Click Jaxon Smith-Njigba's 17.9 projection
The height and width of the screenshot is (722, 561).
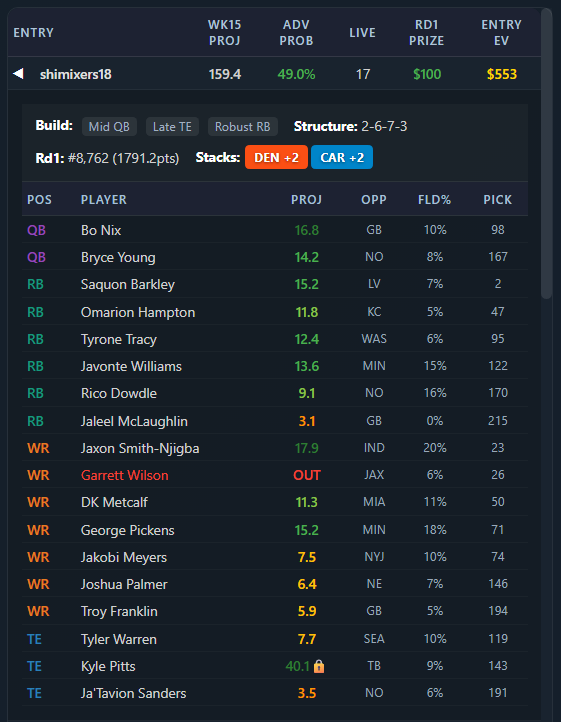point(307,448)
